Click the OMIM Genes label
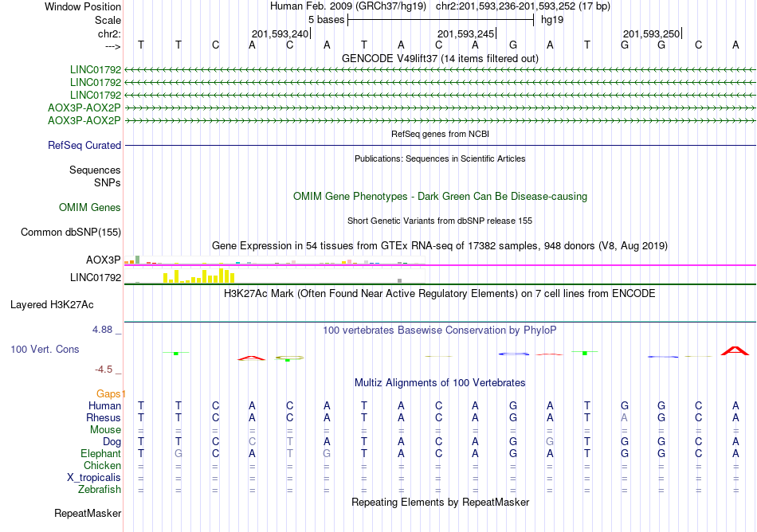Screen dimensions: 757x532 point(90,207)
